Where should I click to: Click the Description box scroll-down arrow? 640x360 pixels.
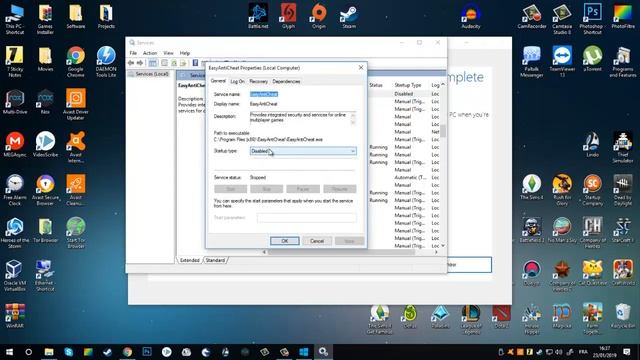tap(353, 122)
